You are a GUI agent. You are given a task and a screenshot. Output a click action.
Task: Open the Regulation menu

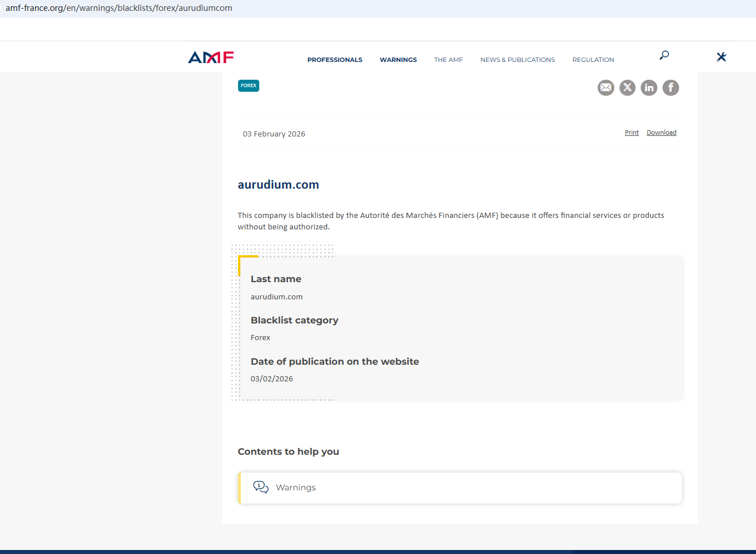click(593, 60)
